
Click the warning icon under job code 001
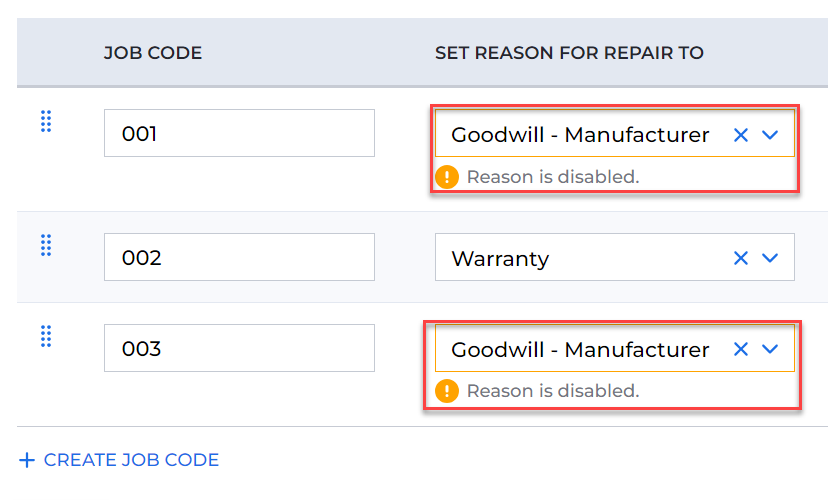coord(447,177)
